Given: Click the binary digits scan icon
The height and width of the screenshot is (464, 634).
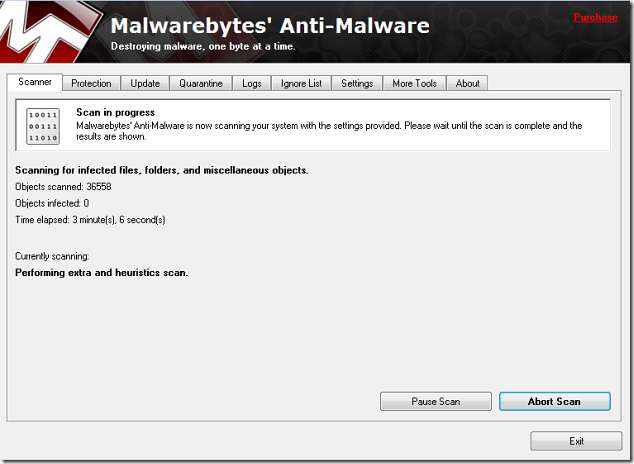Looking at the screenshot, I should tap(43, 127).
